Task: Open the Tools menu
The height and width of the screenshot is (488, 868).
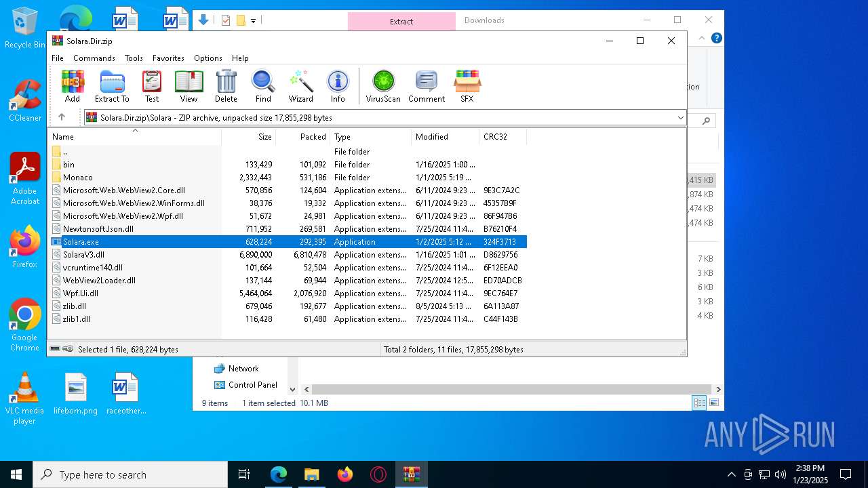Action: pos(134,58)
